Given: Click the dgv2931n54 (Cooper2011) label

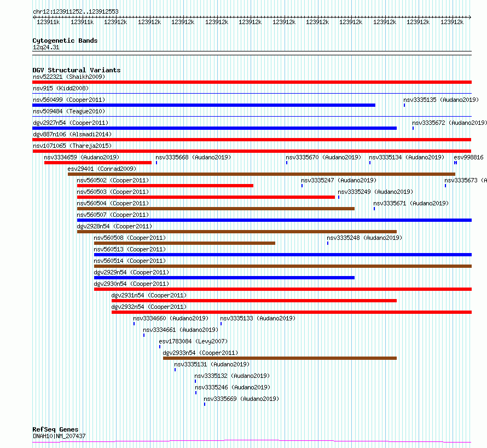Looking at the screenshot, I should pyautogui.click(x=149, y=295).
